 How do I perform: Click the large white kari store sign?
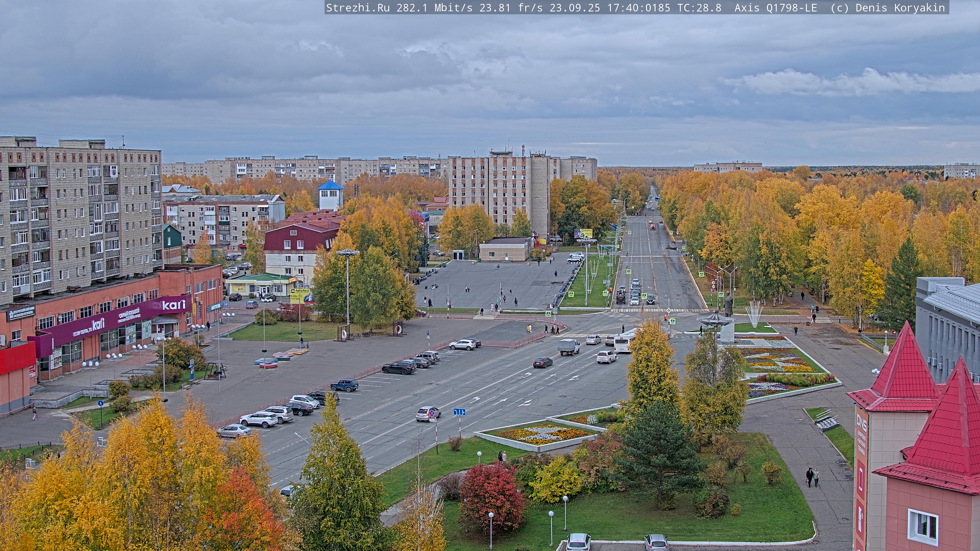174,305
